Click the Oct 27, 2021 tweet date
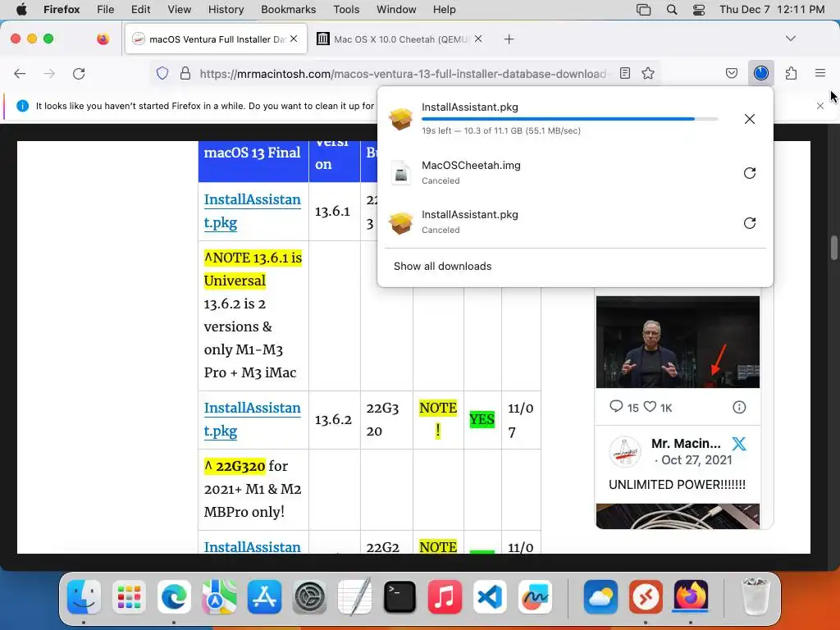The image size is (840, 630). point(696,460)
